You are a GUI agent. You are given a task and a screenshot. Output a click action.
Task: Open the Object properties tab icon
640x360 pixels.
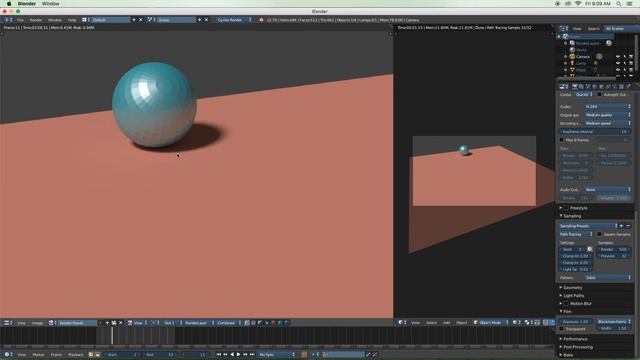click(x=601, y=87)
